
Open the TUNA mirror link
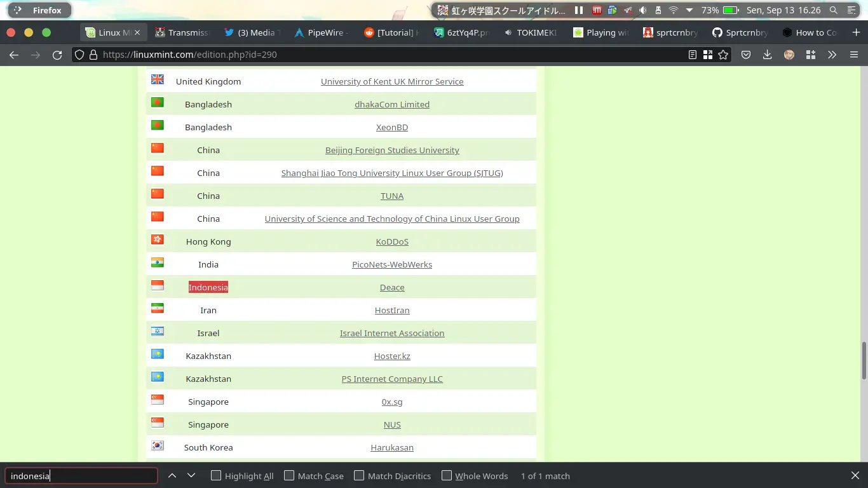[392, 196]
